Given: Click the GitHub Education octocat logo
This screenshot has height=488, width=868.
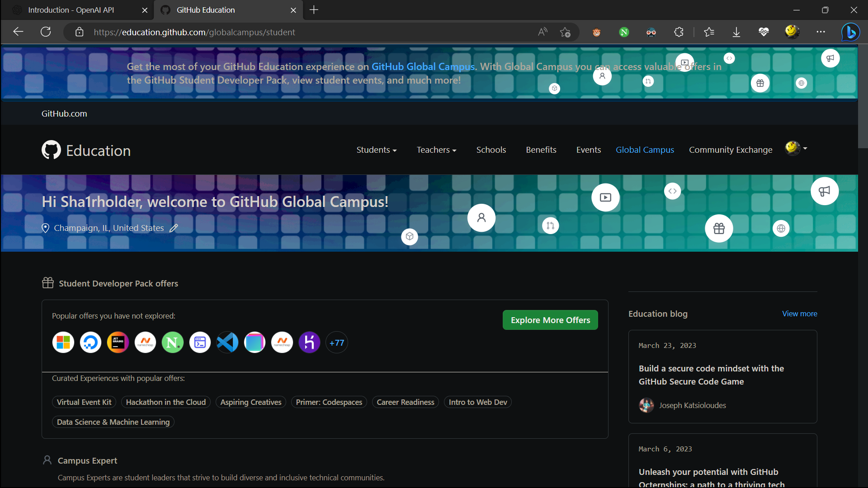Looking at the screenshot, I should click(x=51, y=150).
